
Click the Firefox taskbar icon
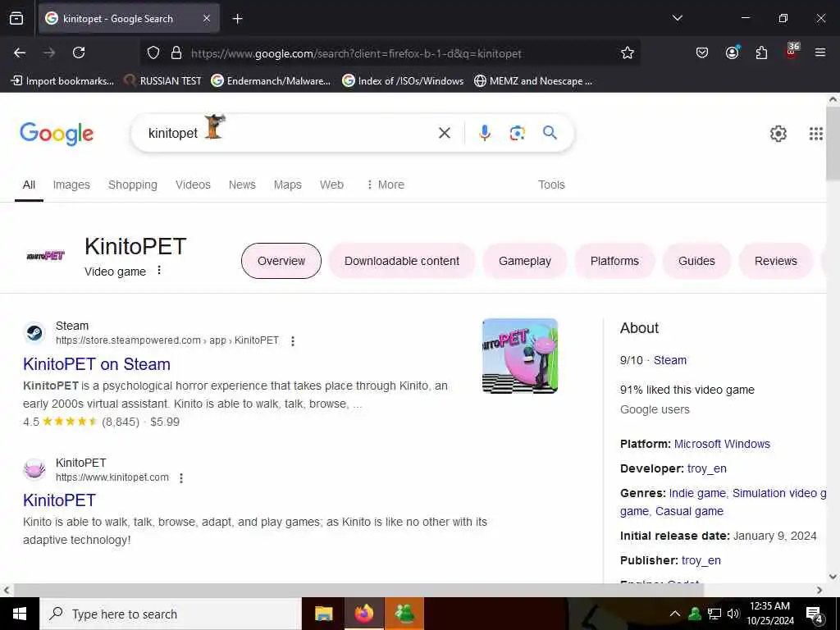click(x=363, y=614)
